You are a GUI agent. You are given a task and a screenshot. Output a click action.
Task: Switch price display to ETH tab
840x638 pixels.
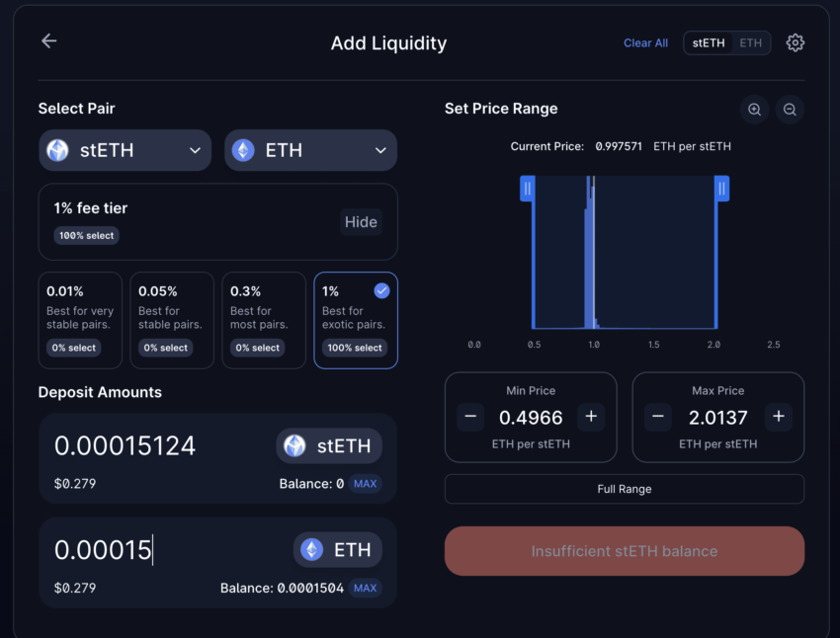tap(751, 43)
